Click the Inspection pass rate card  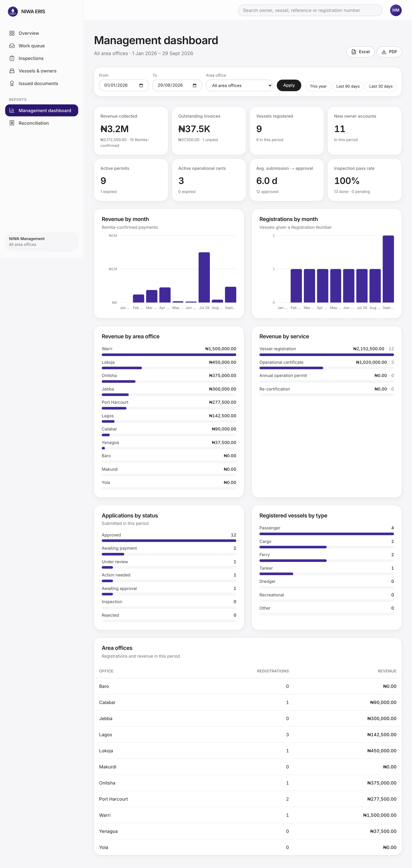[x=365, y=180]
